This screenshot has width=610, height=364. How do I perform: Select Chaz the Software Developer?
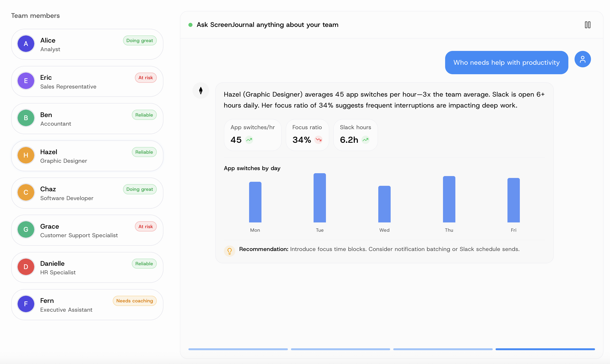point(87,193)
